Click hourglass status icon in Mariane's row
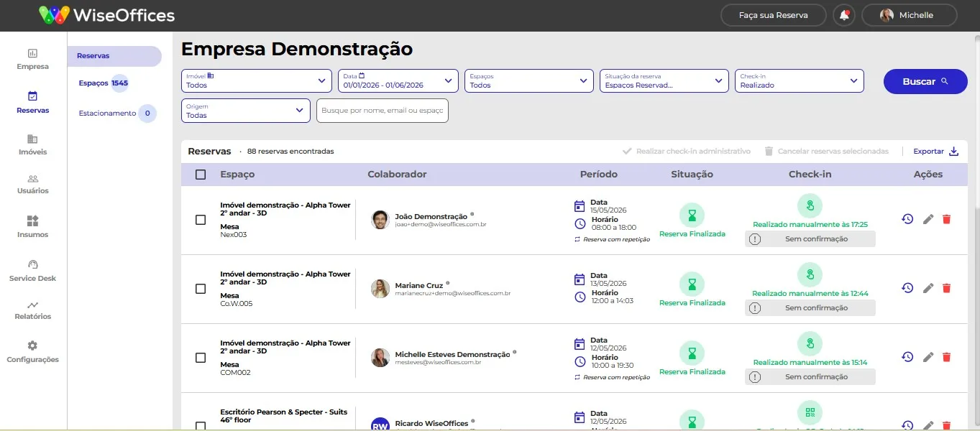 [692, 284]
